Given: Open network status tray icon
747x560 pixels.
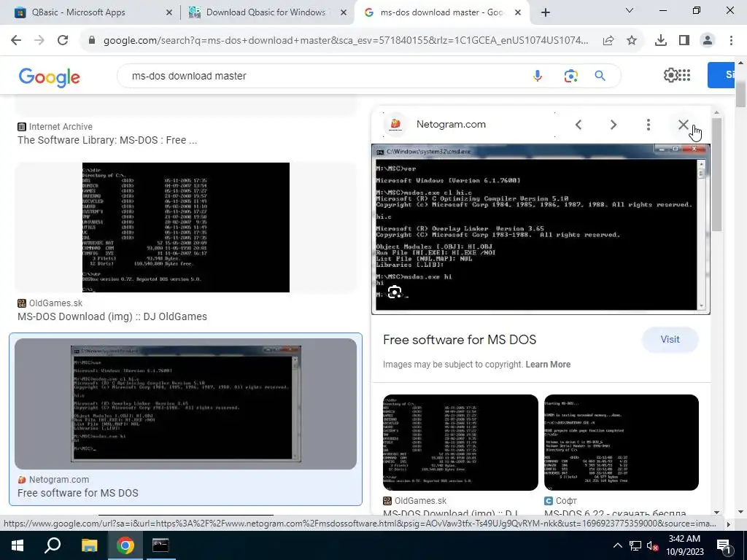Looking at the screenshot, I should click(635, 545).
